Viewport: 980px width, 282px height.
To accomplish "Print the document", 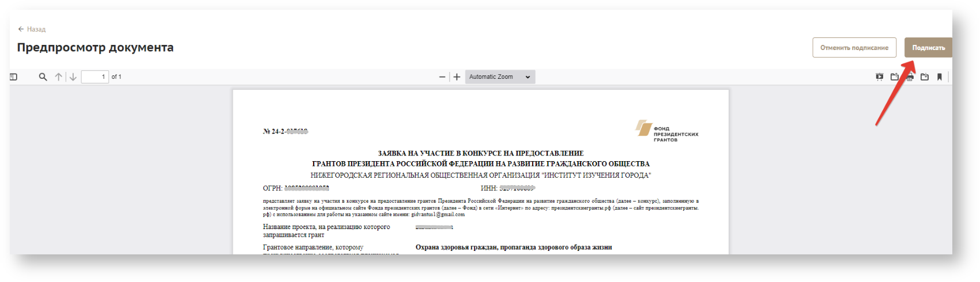I will (910, 77).
